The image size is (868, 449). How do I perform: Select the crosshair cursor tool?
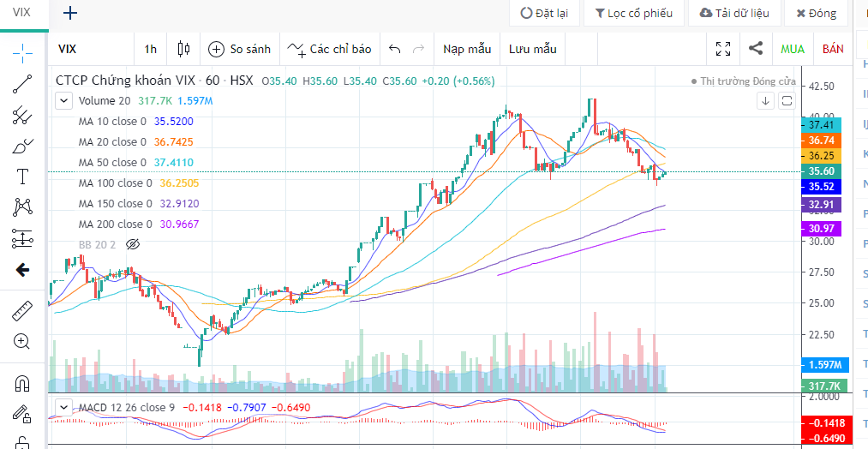(x=23, y=53)
